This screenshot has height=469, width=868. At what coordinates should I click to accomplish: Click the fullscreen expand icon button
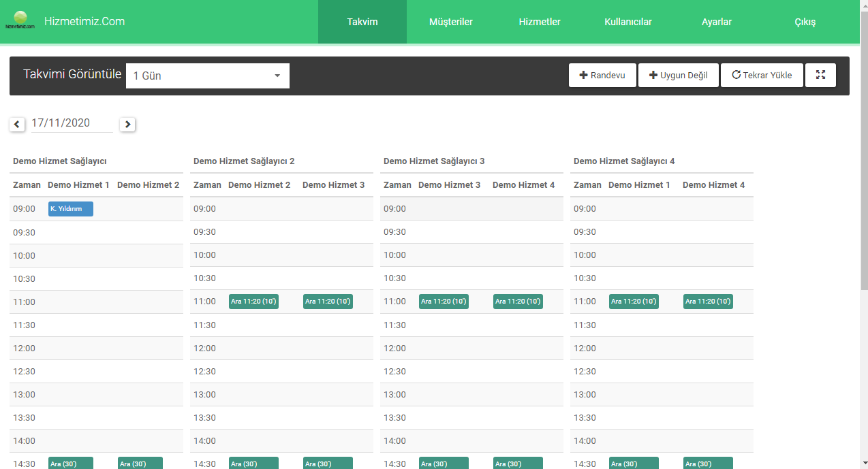coord(820,76)
